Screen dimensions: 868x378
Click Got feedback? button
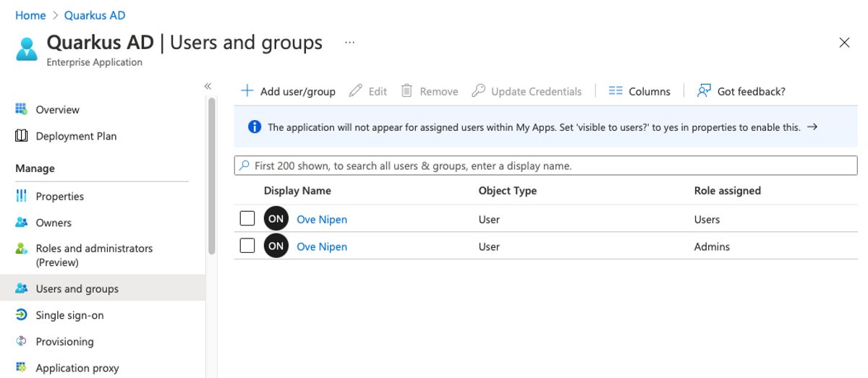pyautogui.click(x=741, y=91)
